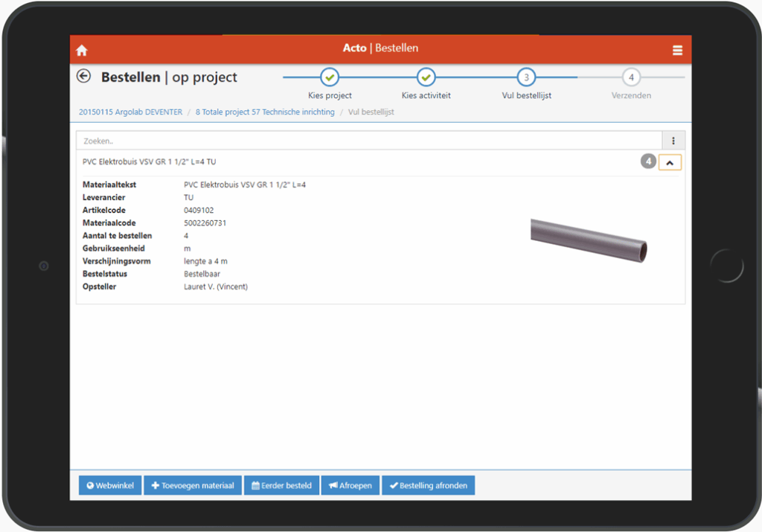762x532 pixels.
Task: Click Bestelling afronden to finish order
Action: click(428, 486)
